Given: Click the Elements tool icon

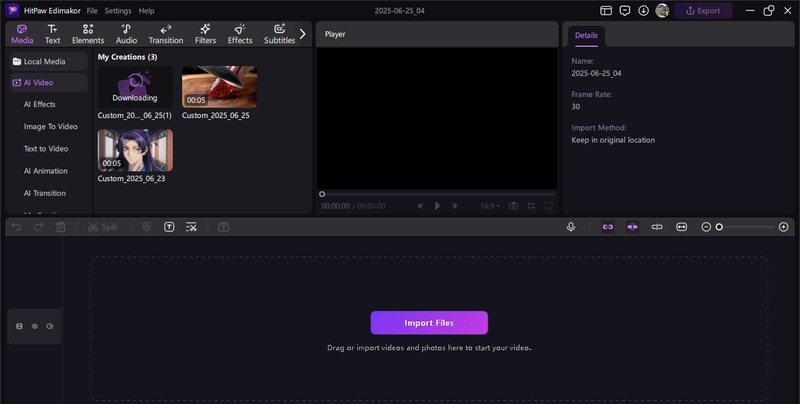Looking at the screenshot, I should tap(88, 34).
